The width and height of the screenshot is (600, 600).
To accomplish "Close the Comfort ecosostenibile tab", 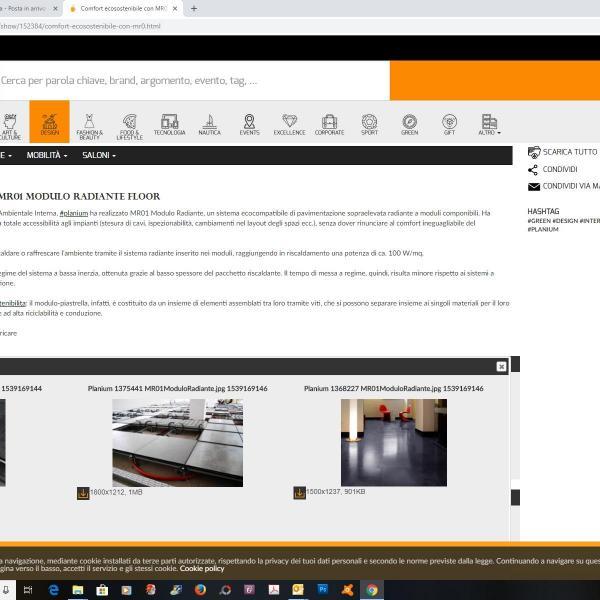I will [175, 8].
